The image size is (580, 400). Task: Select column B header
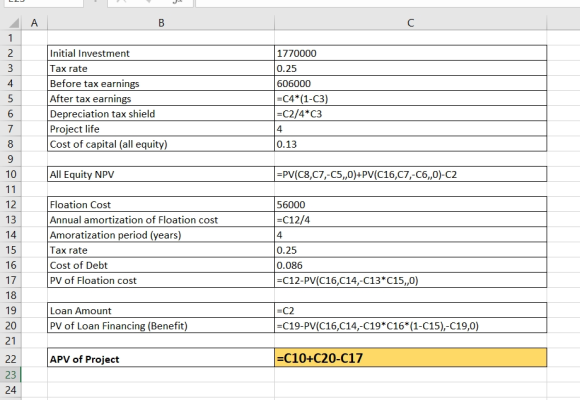point(161,23)
